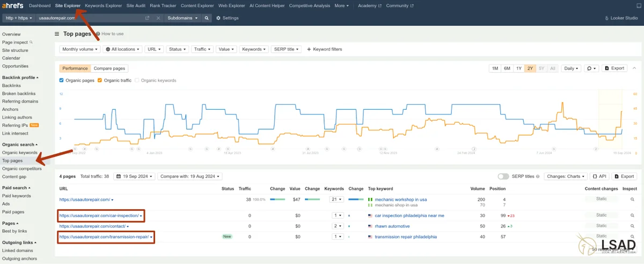The height and width of the screenshot is (264, 644).
Task: Open How to use help
Action: (x=109, y=33)
